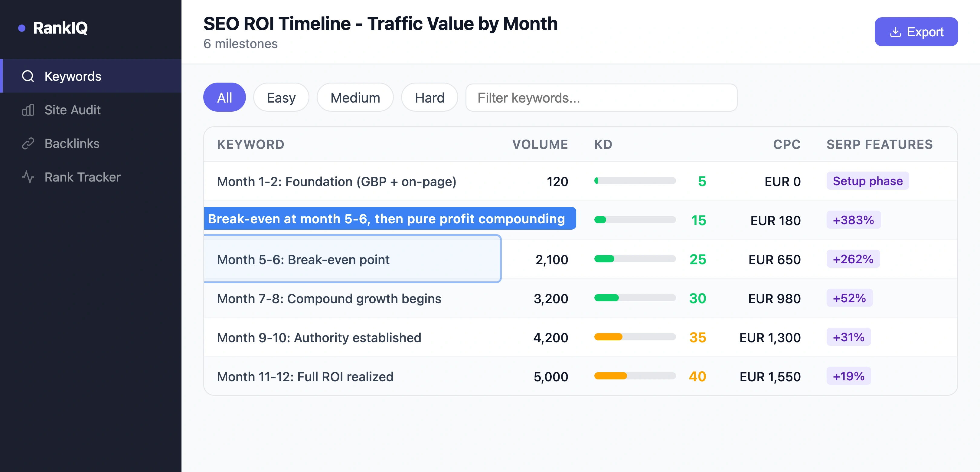
Task: Open Site Audit from the sidebar icon
Action: pyautogui.click(x=28, y=110)
